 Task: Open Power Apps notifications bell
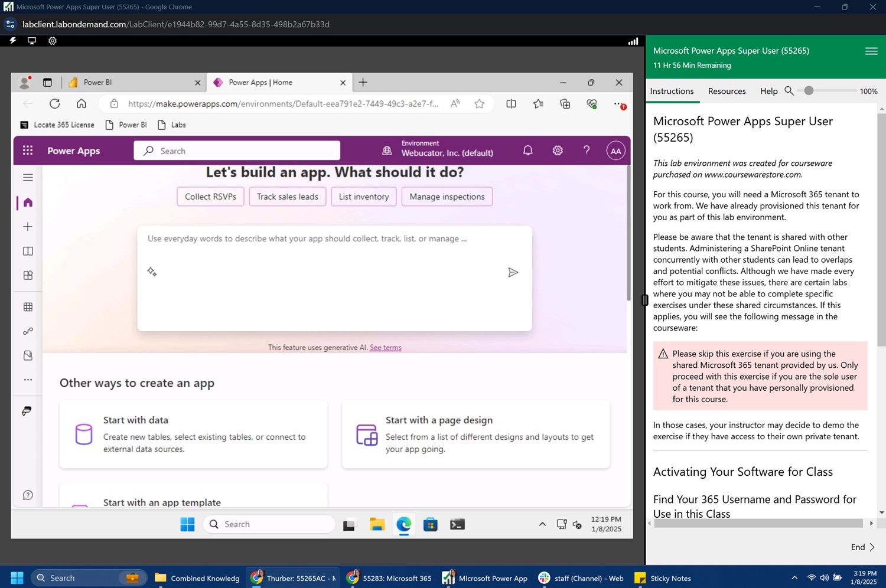(x=528, y=151)
